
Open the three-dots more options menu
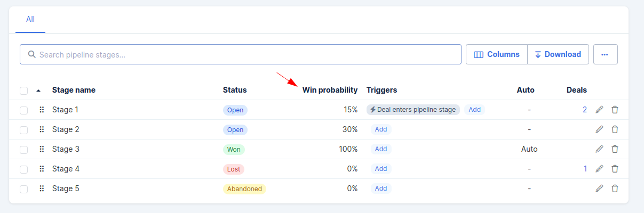tap(605, 54)
